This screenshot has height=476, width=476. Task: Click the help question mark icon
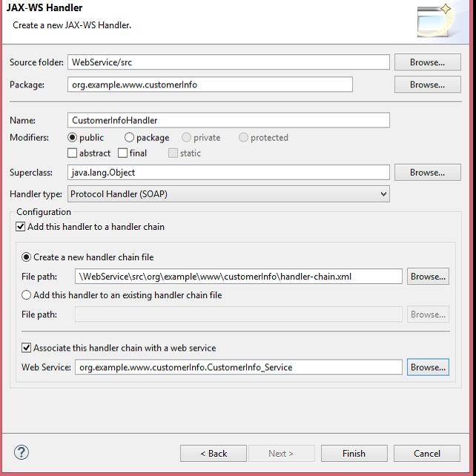(x=22, y=452)
